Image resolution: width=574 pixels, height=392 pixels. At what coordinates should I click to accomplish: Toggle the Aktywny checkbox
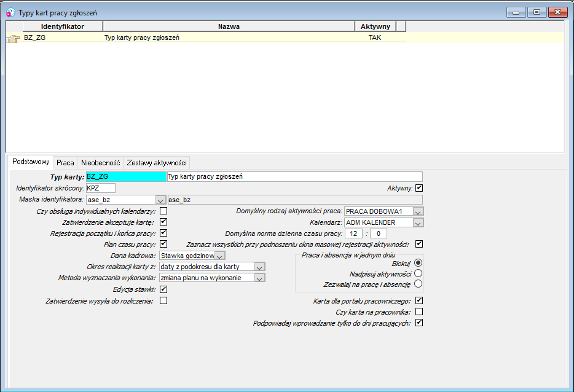[419, 188]
